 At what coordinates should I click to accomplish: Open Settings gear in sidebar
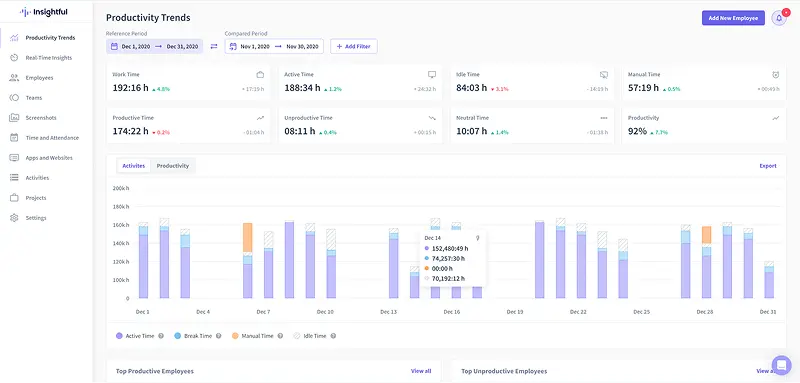pos(14,218)
